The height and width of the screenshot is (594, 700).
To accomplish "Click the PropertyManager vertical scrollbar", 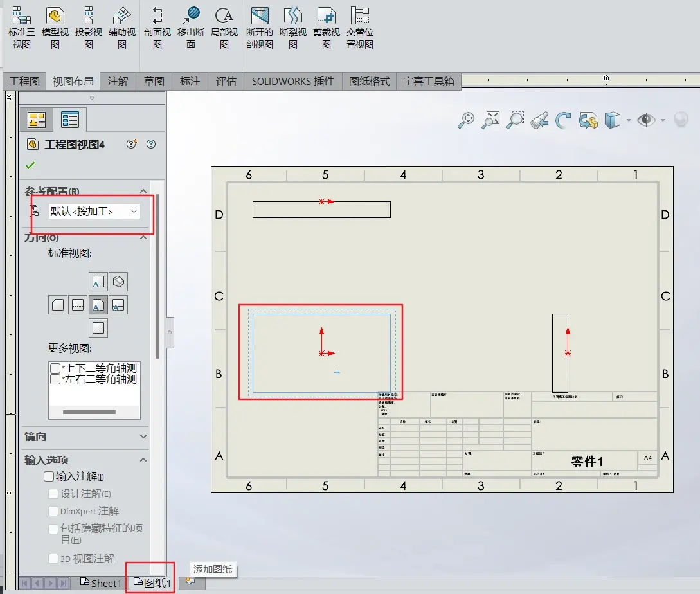I will coord(157,277).
